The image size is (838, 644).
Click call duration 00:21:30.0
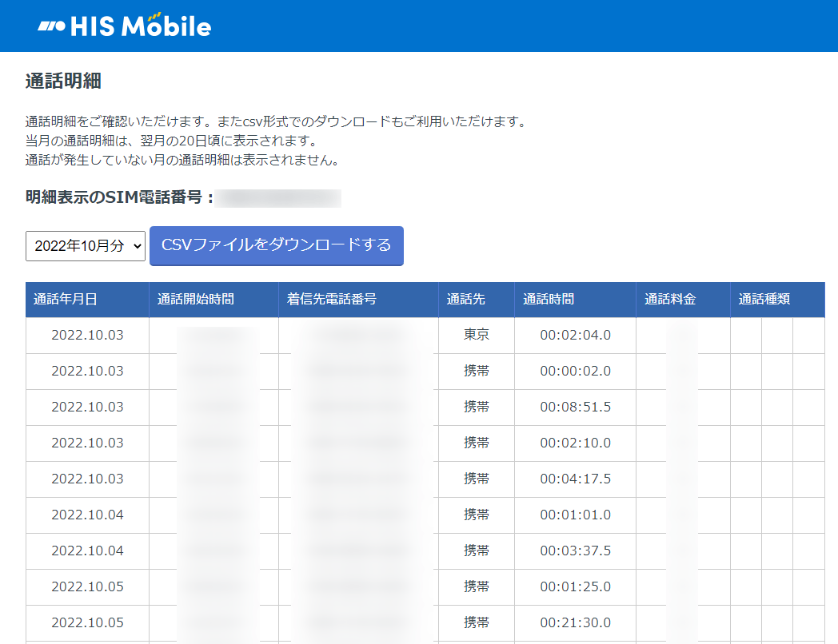[x=575, y=622]
